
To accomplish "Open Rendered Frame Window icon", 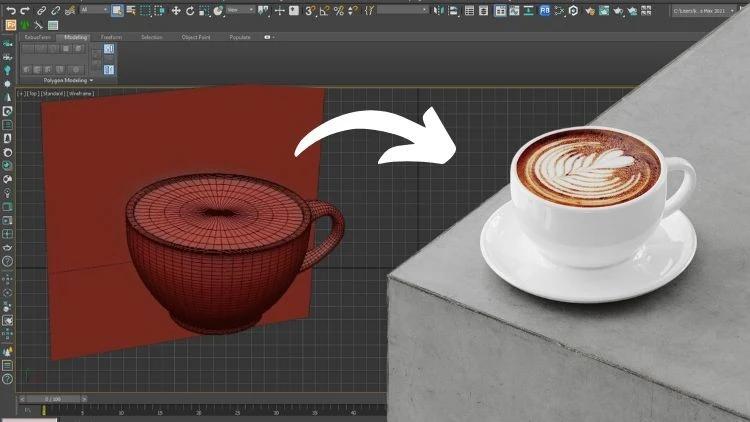I will tap(604, 10).
